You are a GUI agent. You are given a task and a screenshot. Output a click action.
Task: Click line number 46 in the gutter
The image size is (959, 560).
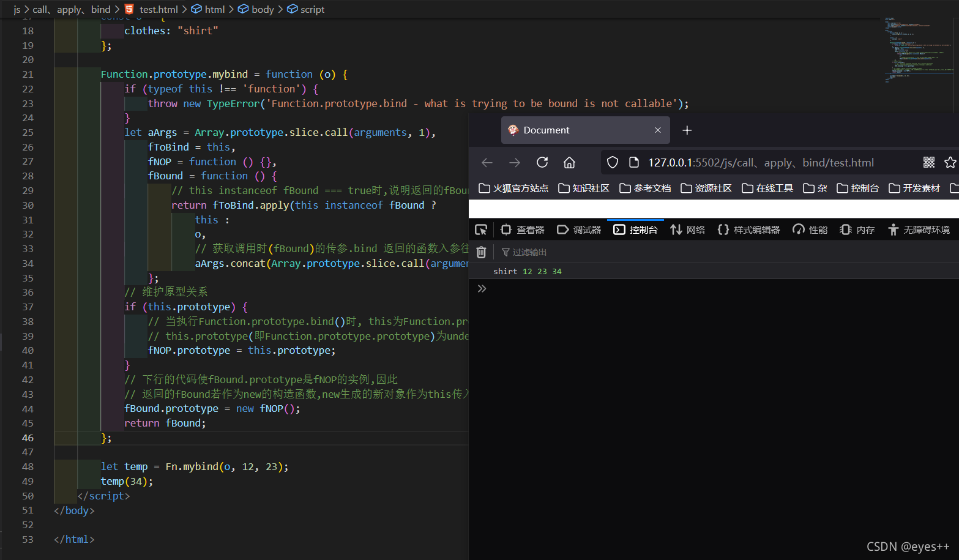(x=28, y=438)
